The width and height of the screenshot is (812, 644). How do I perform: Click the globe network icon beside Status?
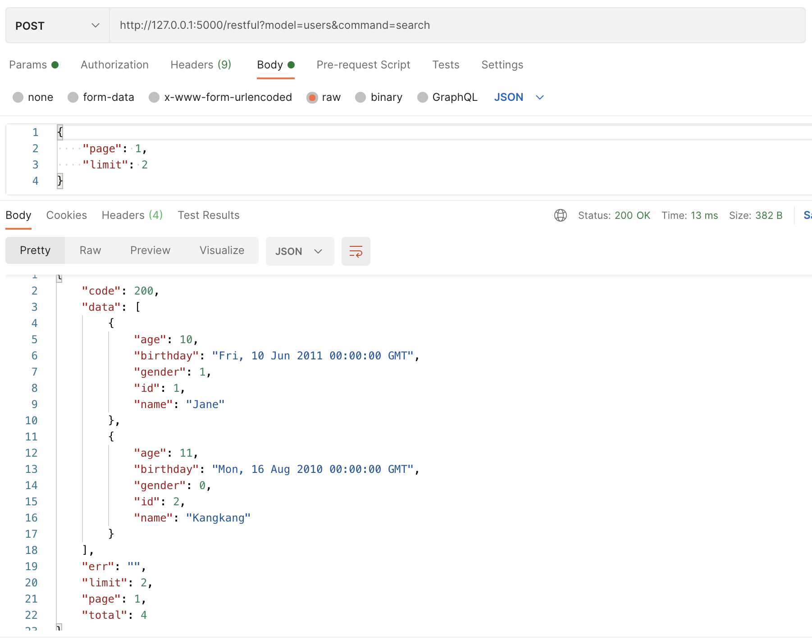560,215
